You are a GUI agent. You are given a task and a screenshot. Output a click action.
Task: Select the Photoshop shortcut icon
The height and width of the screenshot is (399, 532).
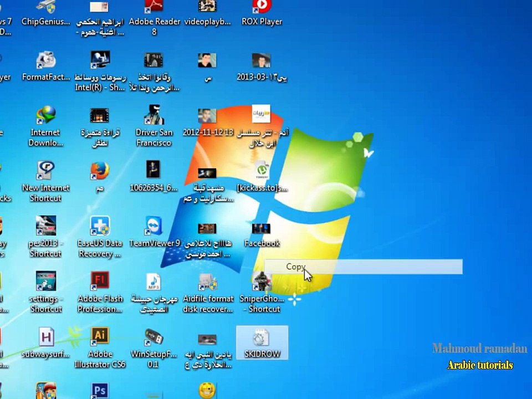coord(100,390)
